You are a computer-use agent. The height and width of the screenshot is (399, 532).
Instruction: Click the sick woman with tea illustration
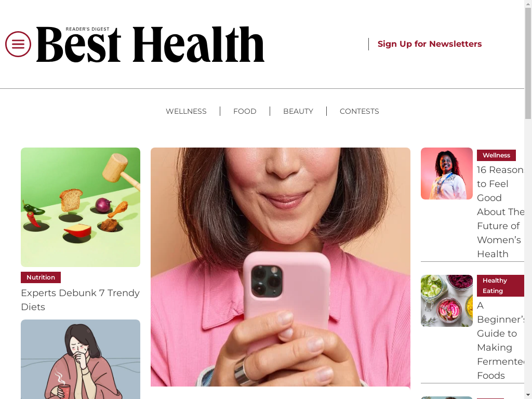pyautogui.click(x=81, y=359)
